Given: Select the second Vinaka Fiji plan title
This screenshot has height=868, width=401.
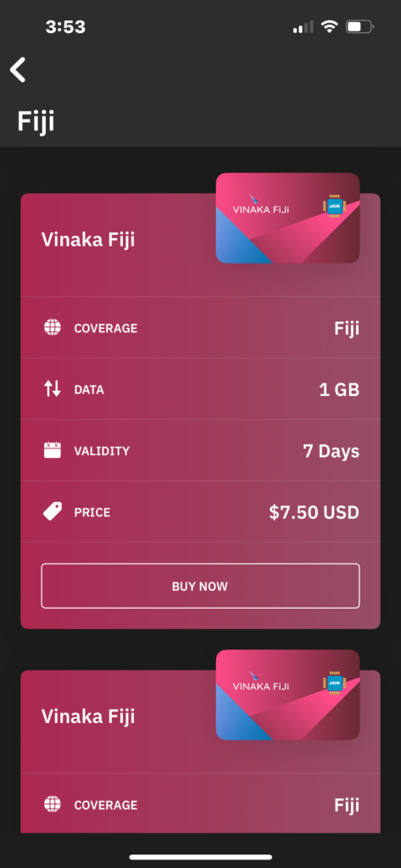Looking at the screenshot, I should click(x=88, y=716).
